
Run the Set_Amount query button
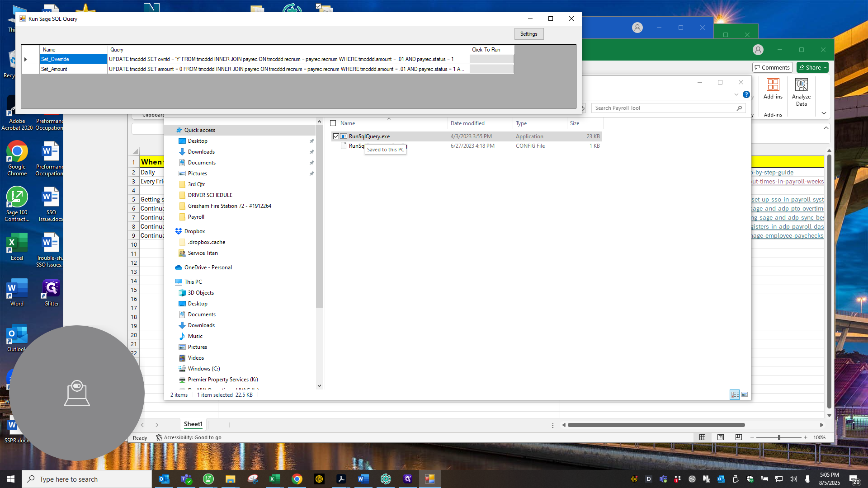(x=491, y=69)
